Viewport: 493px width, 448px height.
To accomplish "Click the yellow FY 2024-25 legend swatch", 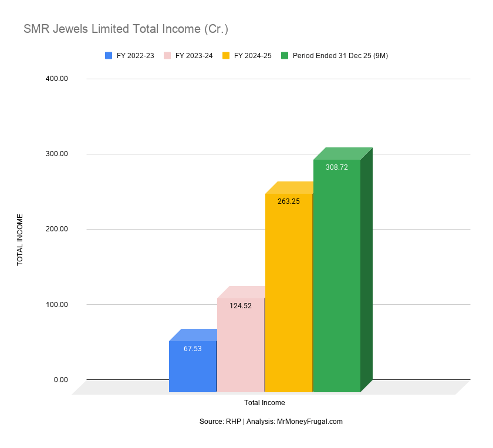I will point(226,56).
